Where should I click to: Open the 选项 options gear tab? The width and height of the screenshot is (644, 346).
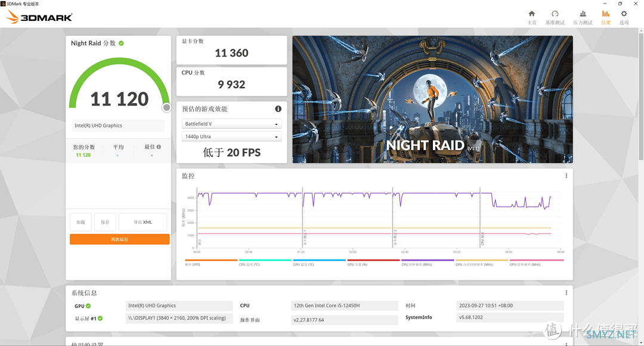624,18
